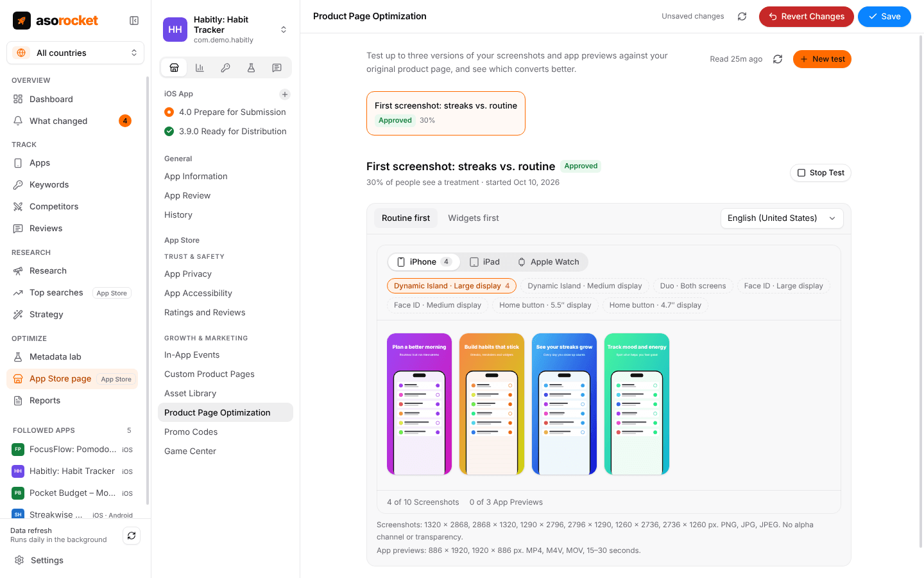Click the refresh icon beside Unsaved changes
This screenshot has width=924, height=578.
point(742,17)
